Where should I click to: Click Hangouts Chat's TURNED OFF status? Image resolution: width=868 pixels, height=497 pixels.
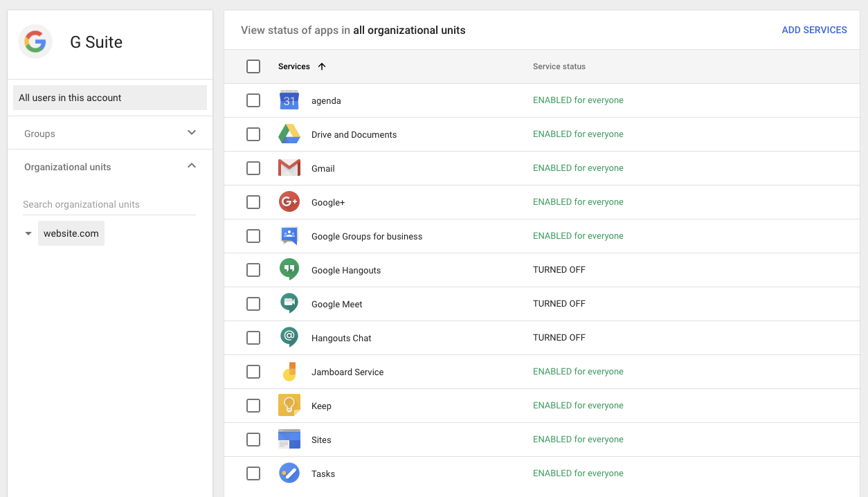tap(559, 338)
